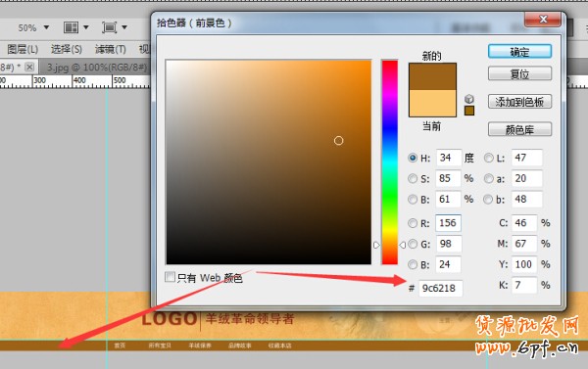
Task: Click the web-safe color small swatch
Action: [469, 111]
